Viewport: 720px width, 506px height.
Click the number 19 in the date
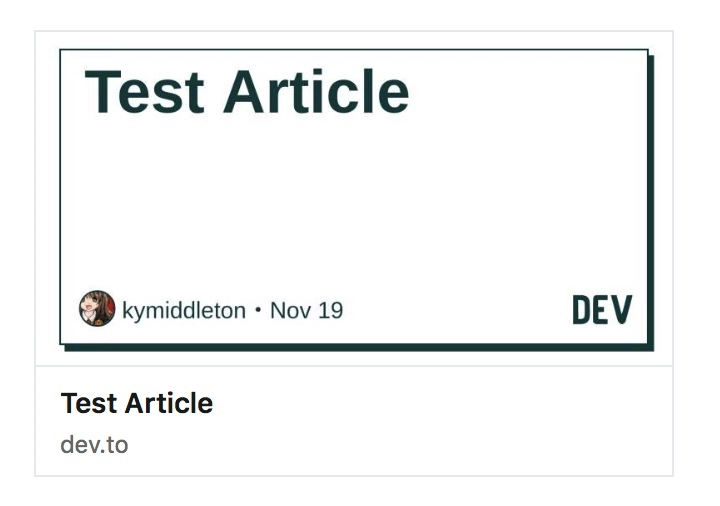330,310
